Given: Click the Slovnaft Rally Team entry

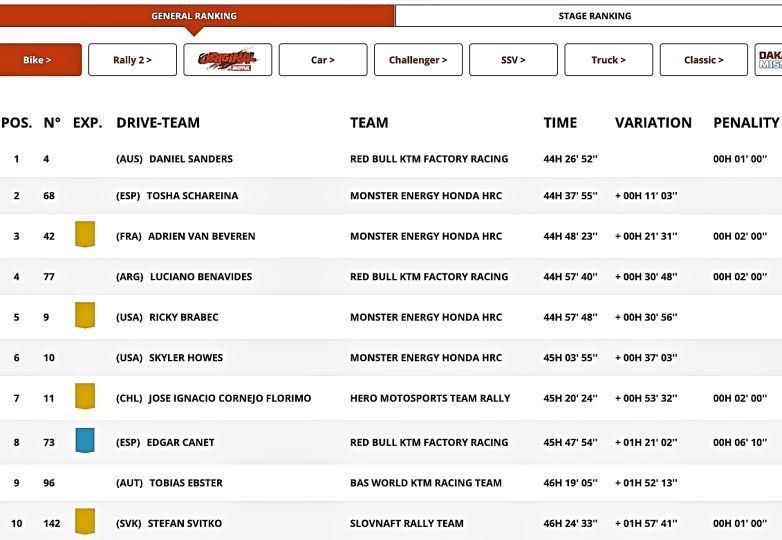Looking at the screenshot, I should tap(406, 523).
